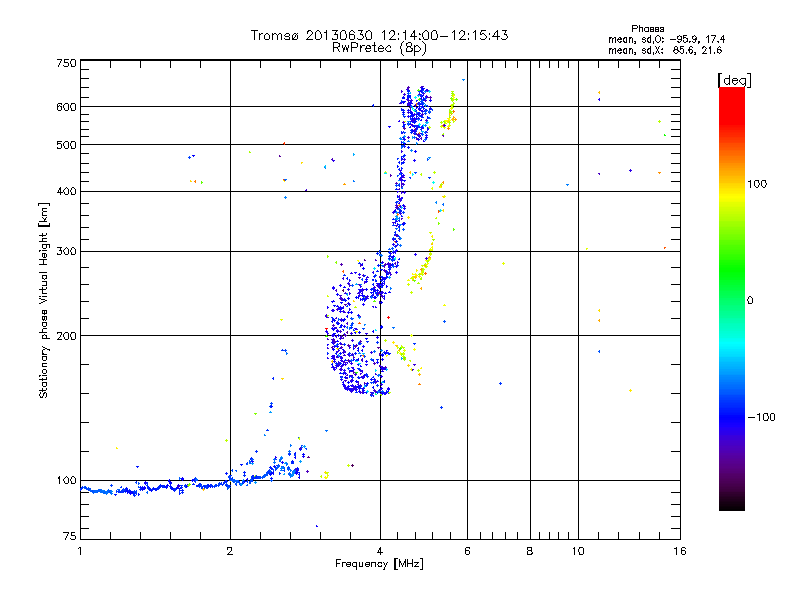Click the '[deg]' colorbar unit label
Image resolution: width=800 pixels, height=600 pixels.
point(734,80)
